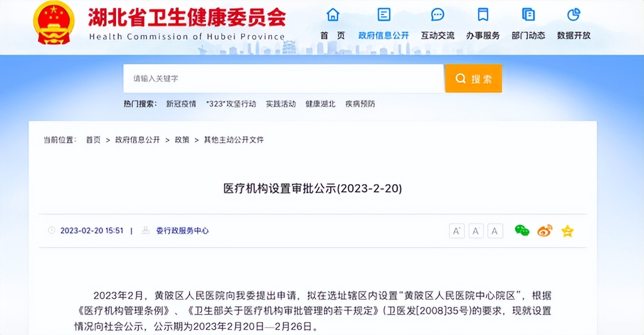The image size is (644, 335).
Task: Reset font size with the A button
Action: coord(495,231)
